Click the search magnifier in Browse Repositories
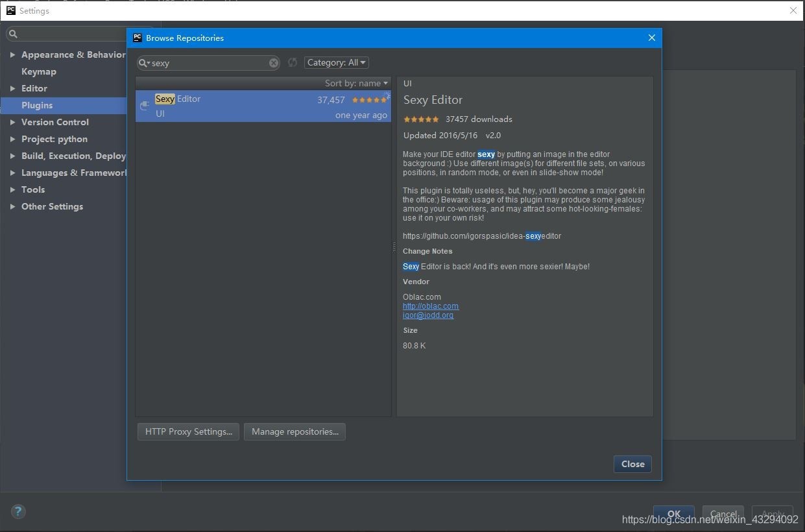The image size is (805, 532). coord(143,63)
